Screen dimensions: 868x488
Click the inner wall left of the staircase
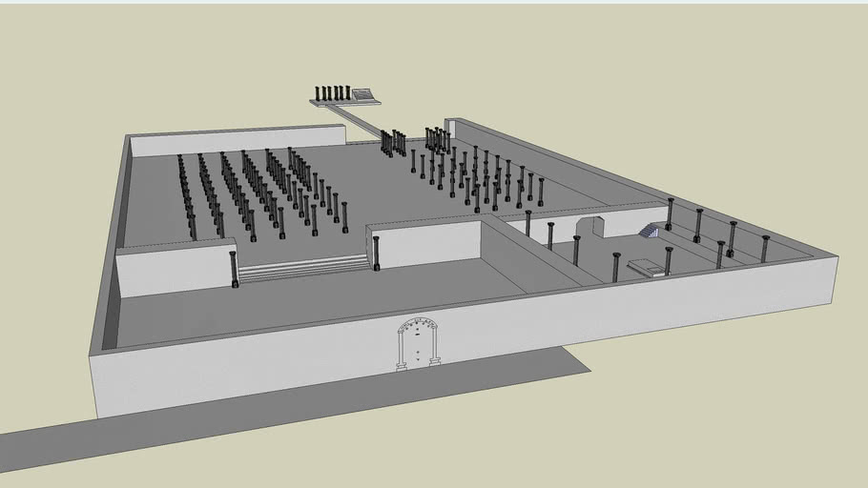[x=172, y=270]
